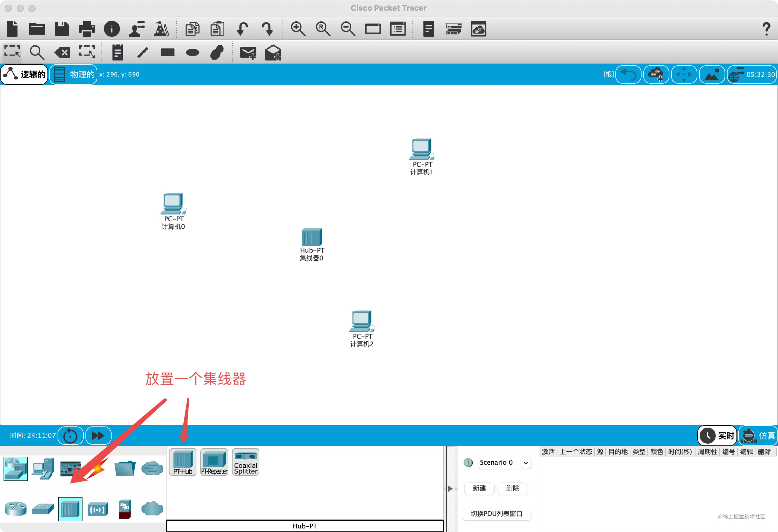The height and width of the screenshot is (532, 778).
Task: Select the WAN Emulation cloud subcategory
Action: [x=152, y=509]
